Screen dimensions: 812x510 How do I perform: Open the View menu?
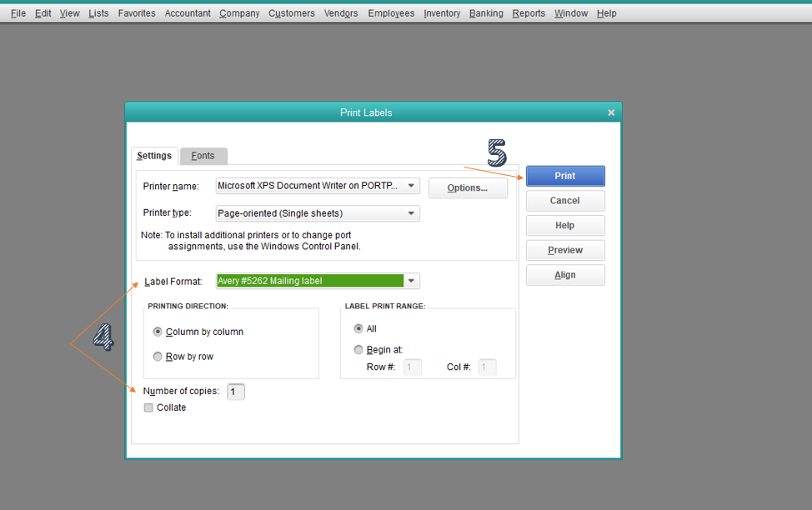click(x=69, y=13)
